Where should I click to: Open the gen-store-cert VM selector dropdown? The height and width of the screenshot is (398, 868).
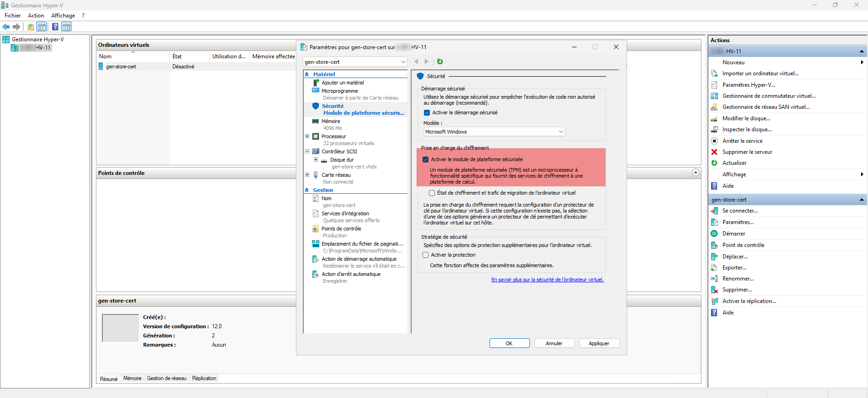[x=355, y=62]
